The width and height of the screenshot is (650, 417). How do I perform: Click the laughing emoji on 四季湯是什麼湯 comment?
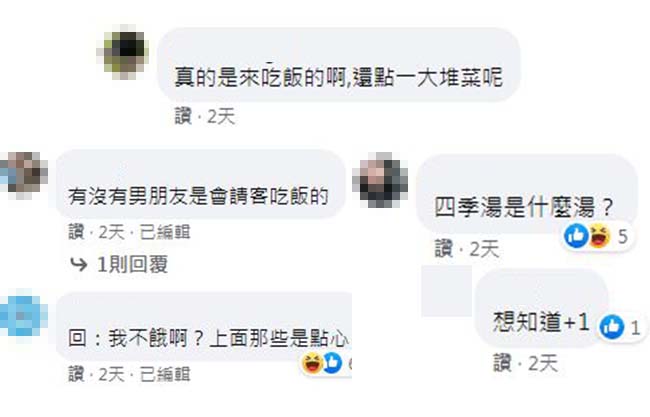(x=599, y=235)
